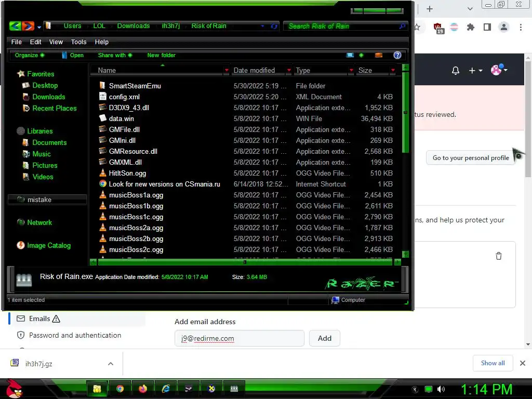Open the View menu
Viewport: 532px width, 399px height.
56,42
